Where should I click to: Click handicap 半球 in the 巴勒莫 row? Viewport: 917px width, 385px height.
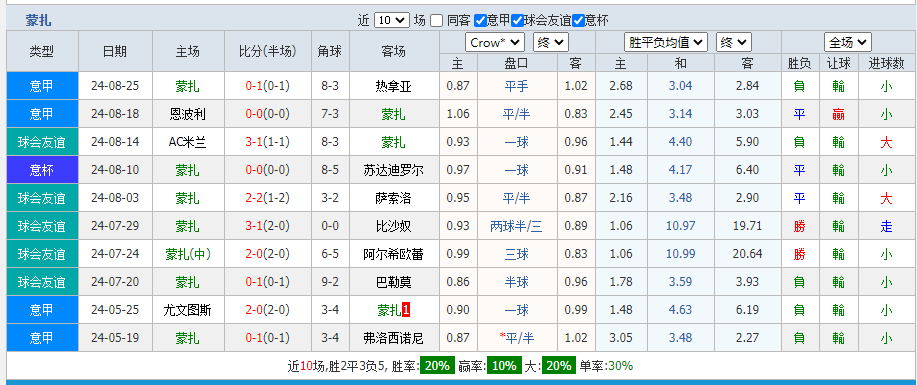(516, 283)
